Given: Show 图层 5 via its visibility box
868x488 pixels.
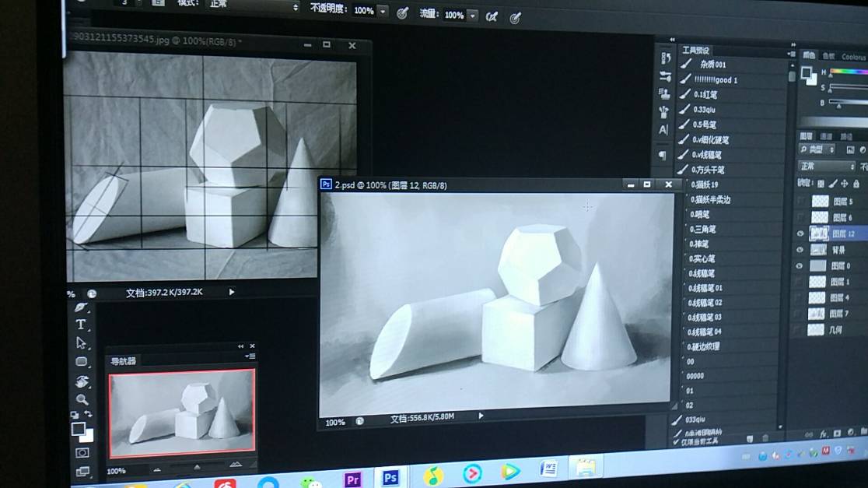Looking at the screenshot, I should (800, 201).
